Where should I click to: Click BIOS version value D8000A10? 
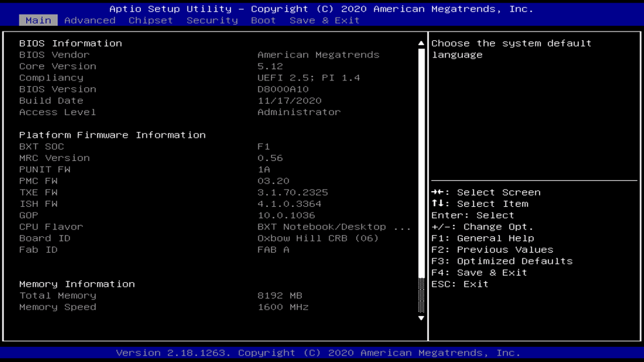coord(283,89)
